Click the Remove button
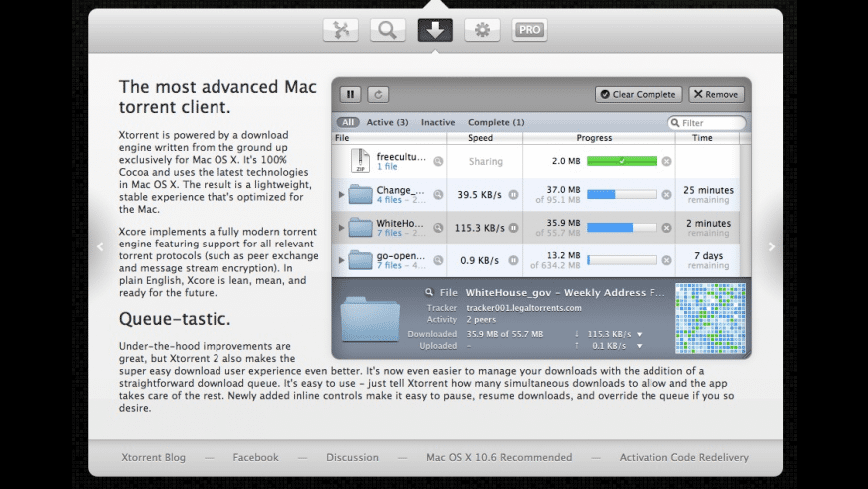Viewport: 868px width, 489px height. 716,94
